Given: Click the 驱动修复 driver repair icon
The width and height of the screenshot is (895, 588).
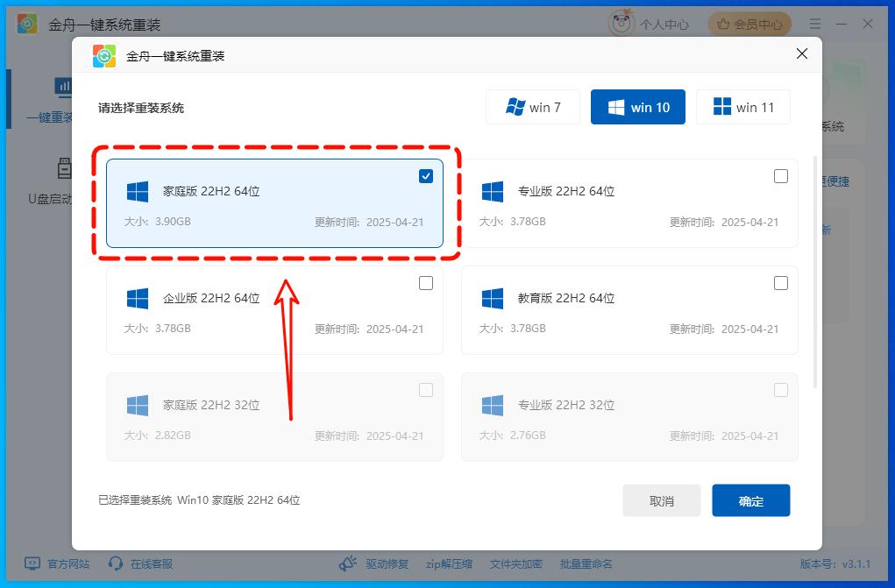Looking at the screenshot, I should [x=348, y=564].
